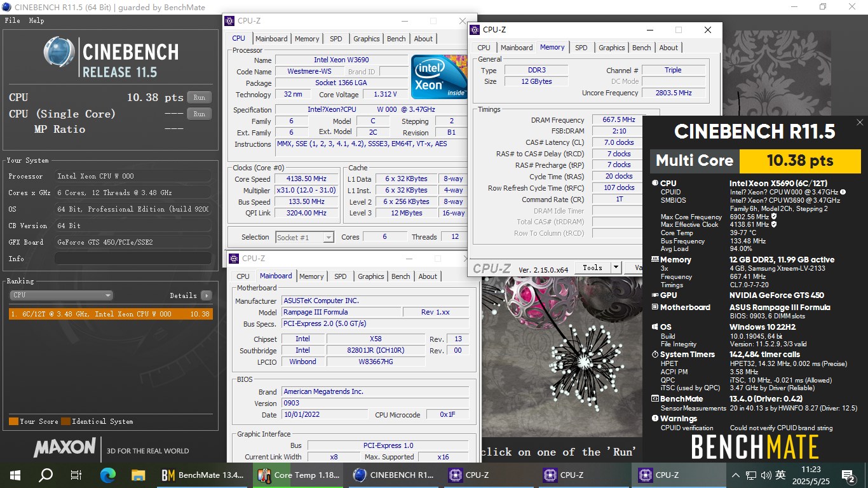This screenshot has width=868, height=488.
Task: Open the Cinebench Help menu
Action: 36,20
